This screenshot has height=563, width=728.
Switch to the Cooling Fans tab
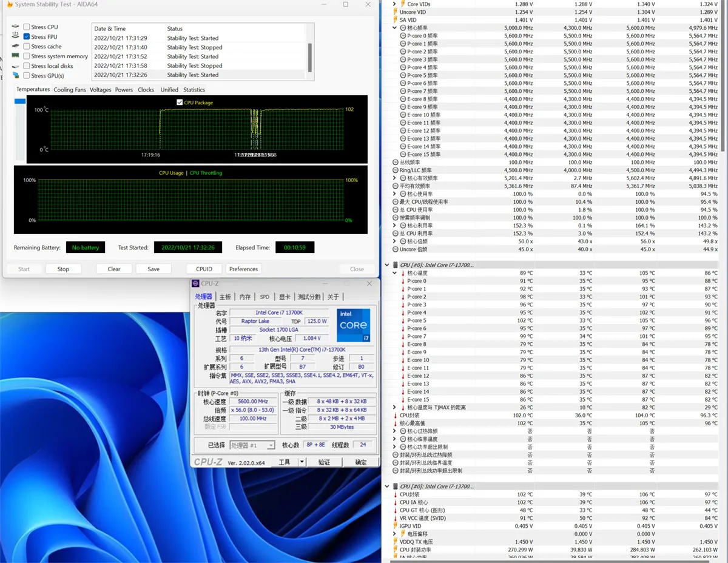pyautogui.click(x=70, y=90)
